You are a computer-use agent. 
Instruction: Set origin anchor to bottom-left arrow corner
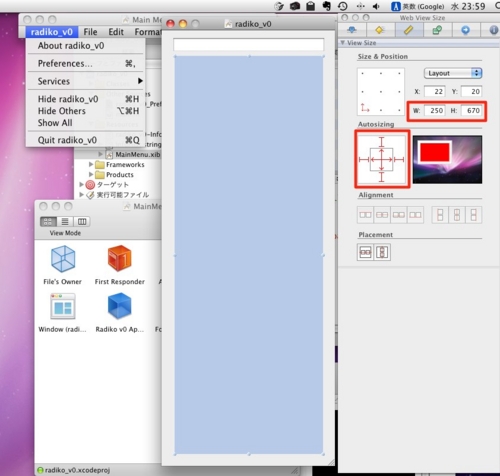(364, 108)
